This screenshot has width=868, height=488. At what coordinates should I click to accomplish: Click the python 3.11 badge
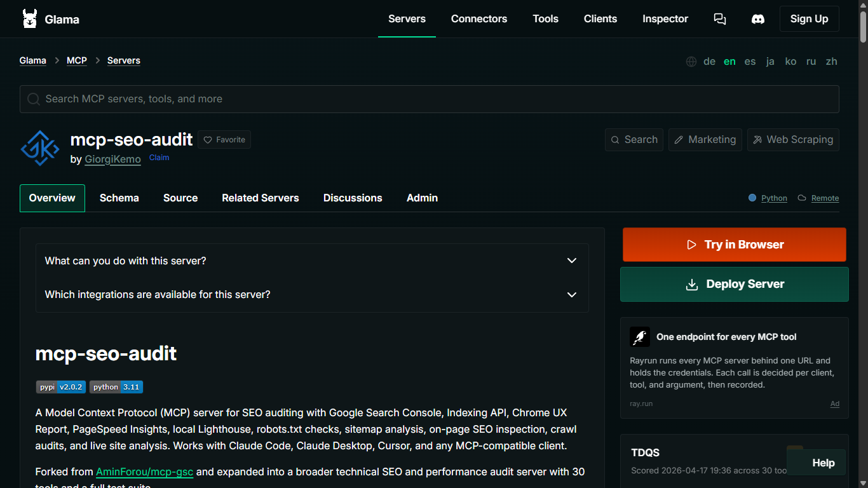116,387
